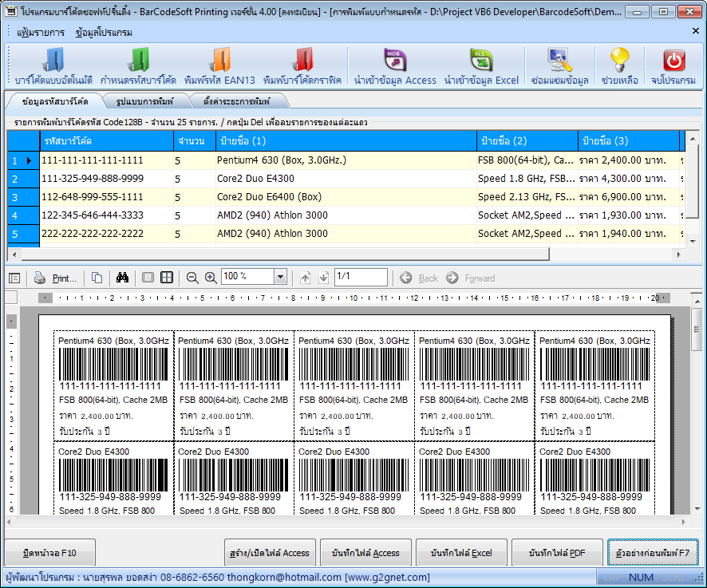Go to previous page with the up arrow
Viewport: 707px width, 588px height.
[x=306, y=278]
